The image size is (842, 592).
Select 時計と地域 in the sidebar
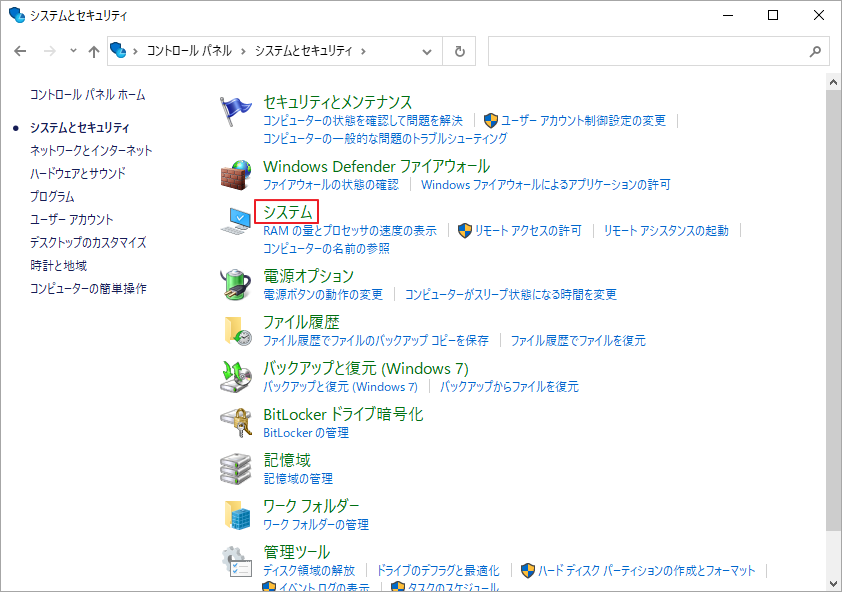[59, 265]
